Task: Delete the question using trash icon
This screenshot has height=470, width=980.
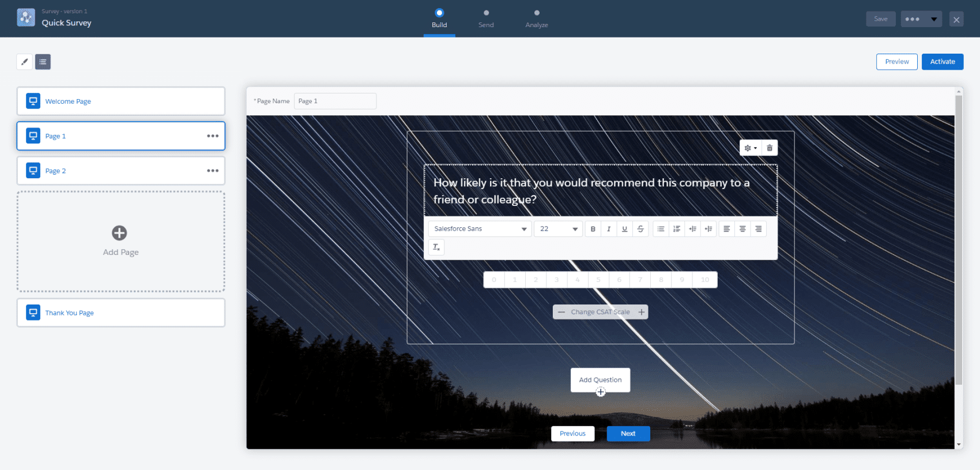Action: [x=770, y=148]
